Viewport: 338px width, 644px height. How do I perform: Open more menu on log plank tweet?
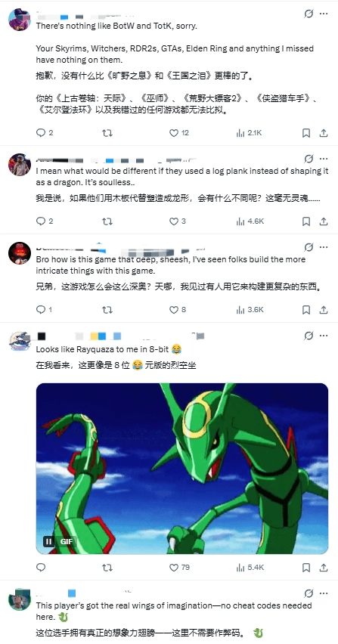324,159
